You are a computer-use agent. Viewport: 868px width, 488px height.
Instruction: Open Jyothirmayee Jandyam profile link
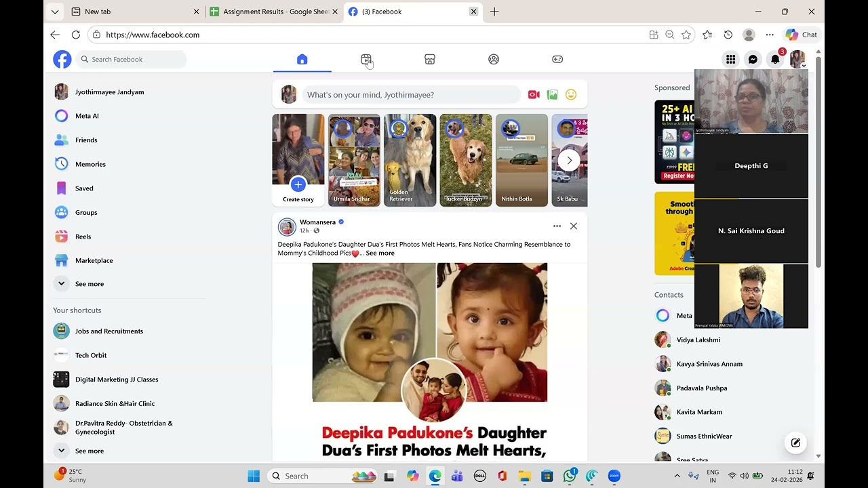[109, 92]
